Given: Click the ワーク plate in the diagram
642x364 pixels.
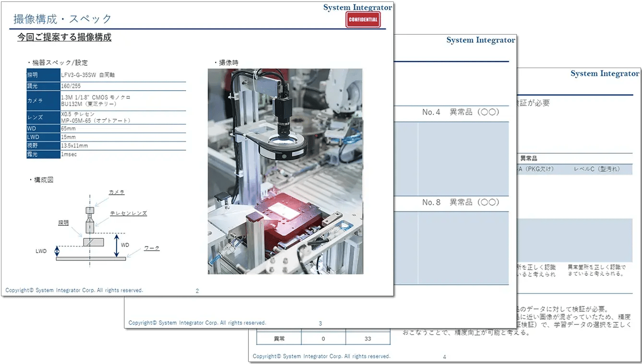Looking at the screenshot, I should tap(91, 258).
